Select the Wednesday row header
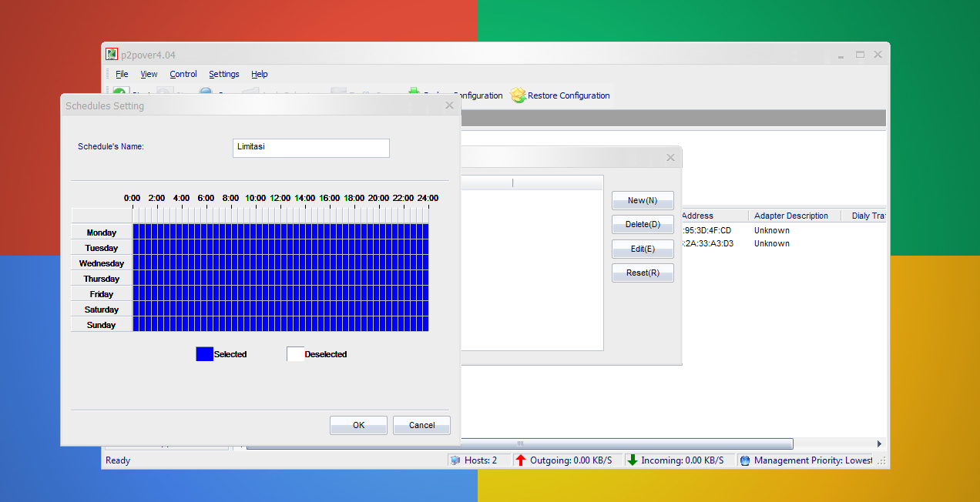 102,263
